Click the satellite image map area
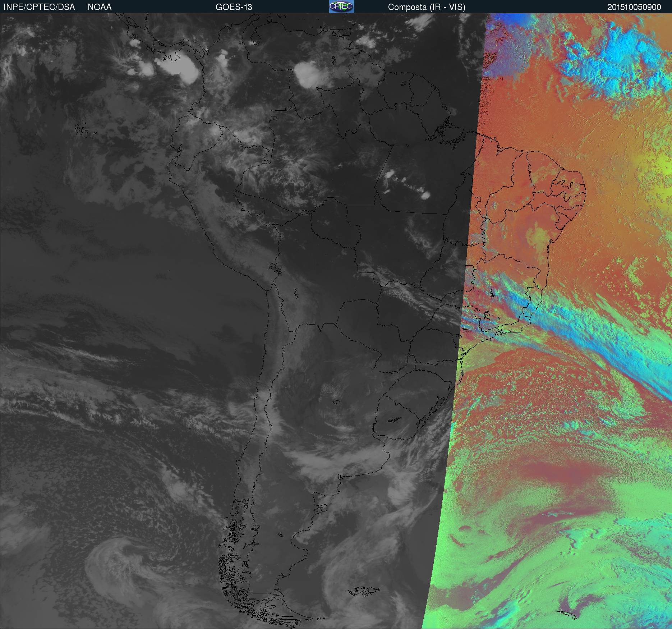 336,321
